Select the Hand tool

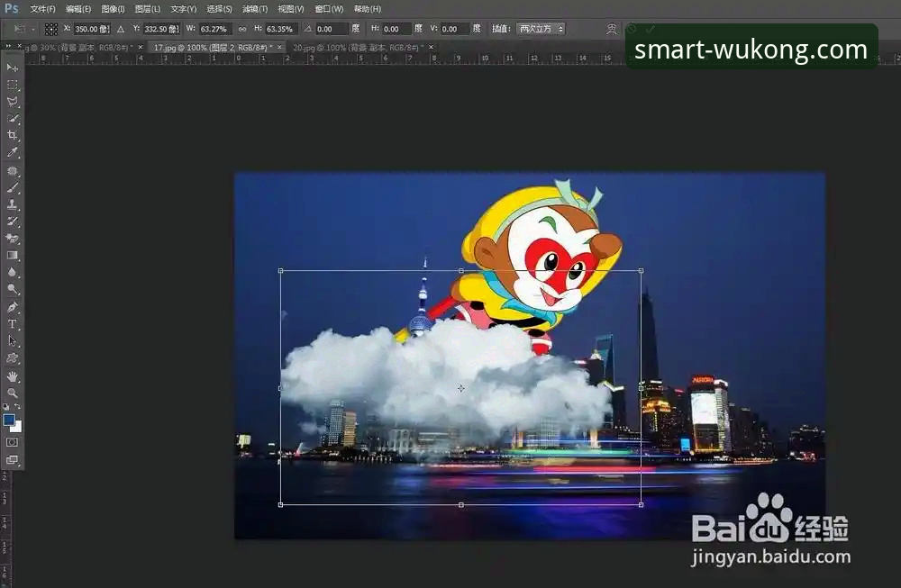click(x=12, y=376)
